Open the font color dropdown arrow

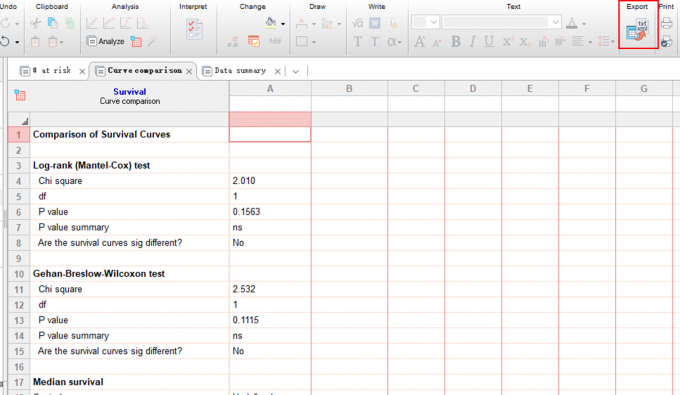point(584,24)
